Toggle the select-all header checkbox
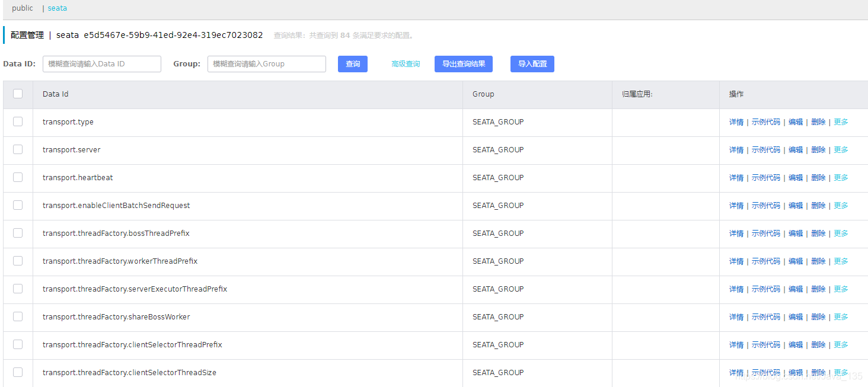This screenshot has width=868, height=387. 18,94
